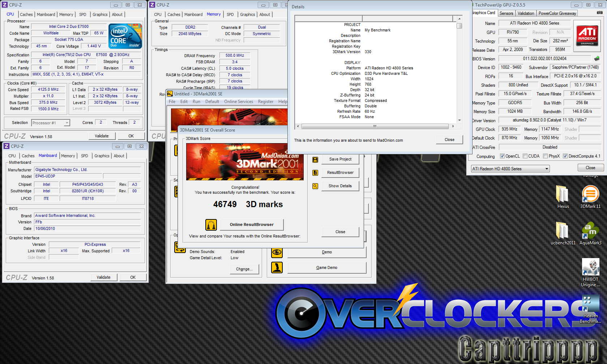The width and height of the screenshot is (607, 364).
Task: Click the BIOS Version field in GPU-Z
Action: pos(544,59)
